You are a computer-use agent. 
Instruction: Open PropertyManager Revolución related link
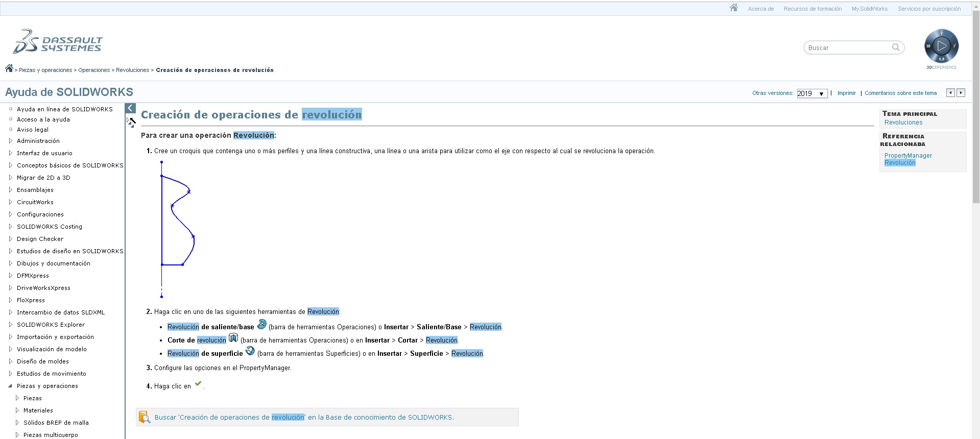click(908, 159)
